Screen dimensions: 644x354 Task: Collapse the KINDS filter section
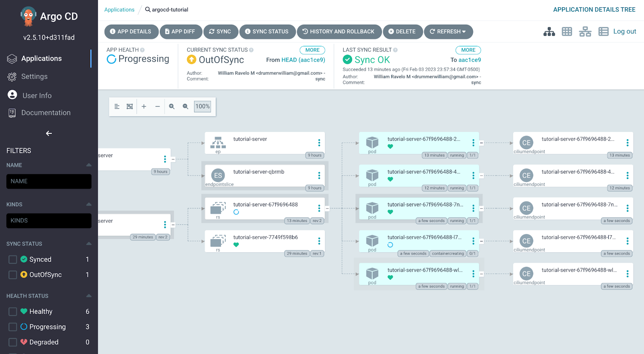pyautogui.click(x=89, y=204)
